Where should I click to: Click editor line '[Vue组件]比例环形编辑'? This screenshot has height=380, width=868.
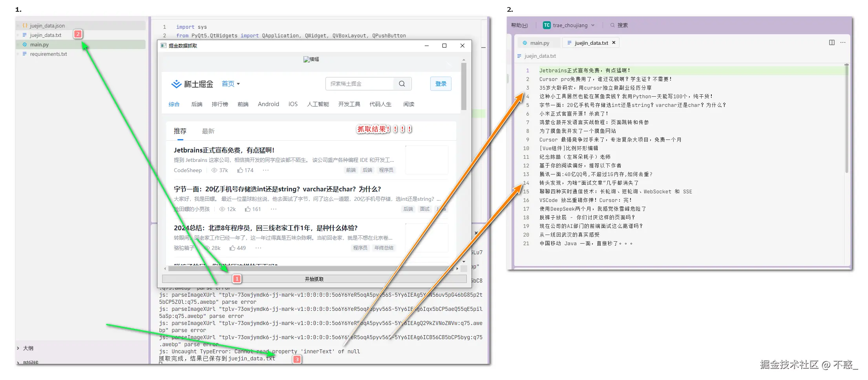click(569, 149)
